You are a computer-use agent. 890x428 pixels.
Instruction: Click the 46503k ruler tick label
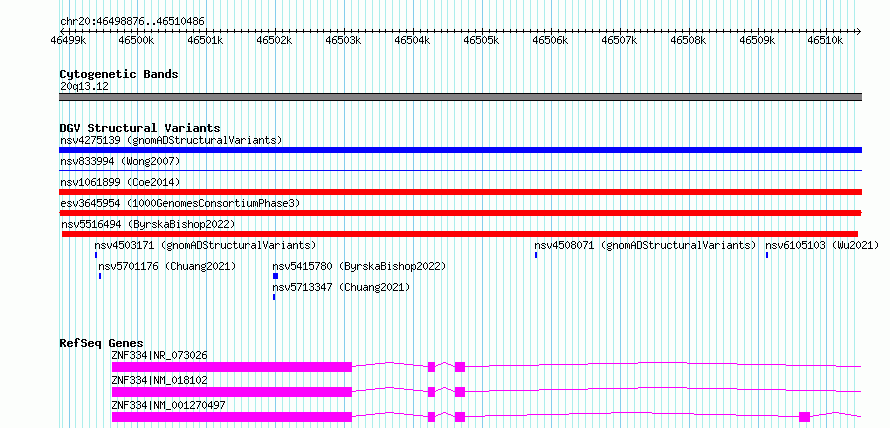(343, 40)
